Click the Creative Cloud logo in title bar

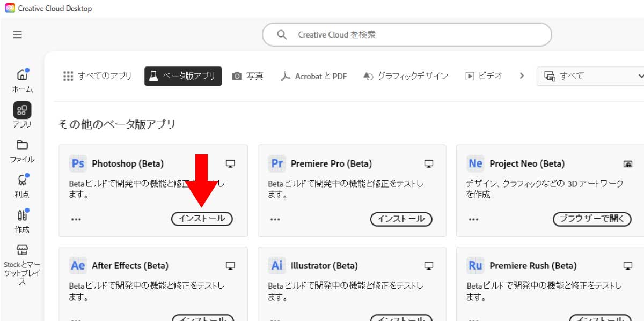(10, 8)
